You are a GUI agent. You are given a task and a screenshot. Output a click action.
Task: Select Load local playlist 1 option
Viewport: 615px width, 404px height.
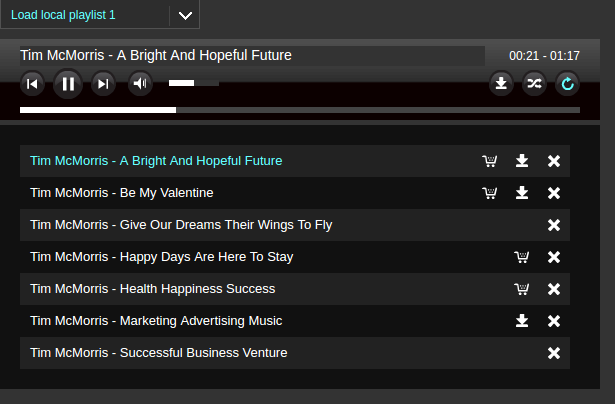click(84, 15)
